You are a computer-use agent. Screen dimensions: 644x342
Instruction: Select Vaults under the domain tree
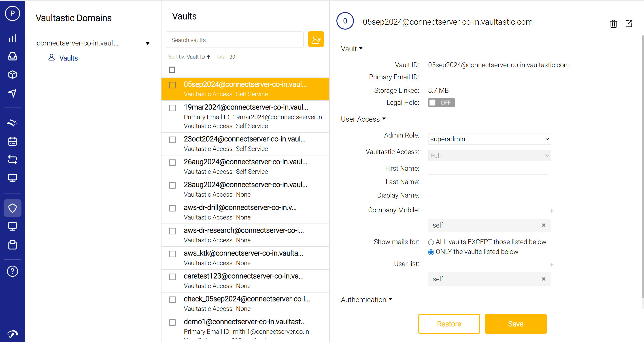pyautogui.click(x=68, y=58)
